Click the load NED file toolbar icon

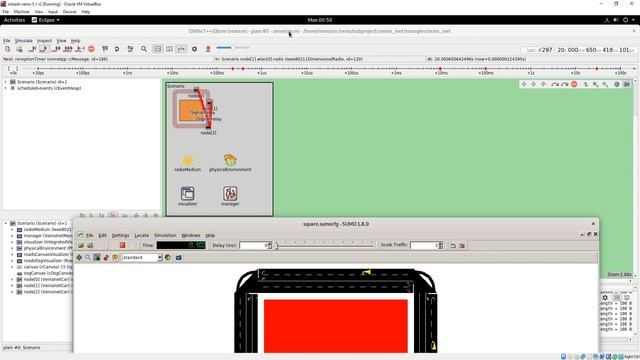click(19, 49)
